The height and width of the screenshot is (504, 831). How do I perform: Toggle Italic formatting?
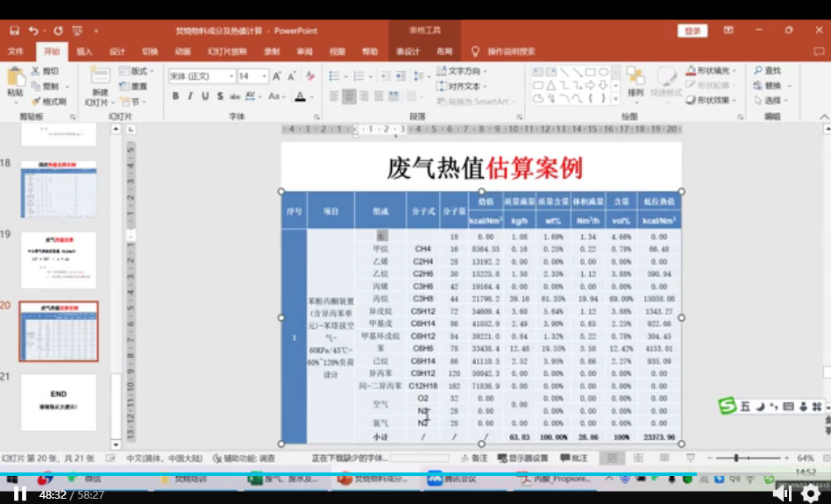click(190, 96)
